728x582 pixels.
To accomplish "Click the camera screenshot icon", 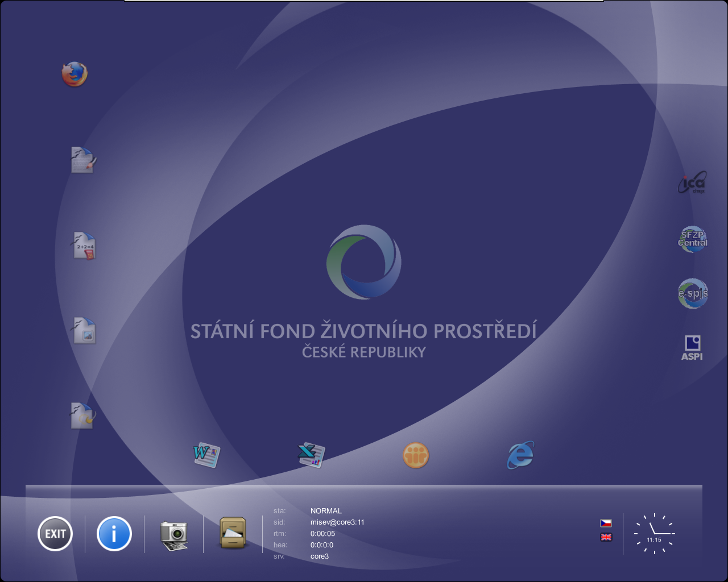I will pos(173,535).
